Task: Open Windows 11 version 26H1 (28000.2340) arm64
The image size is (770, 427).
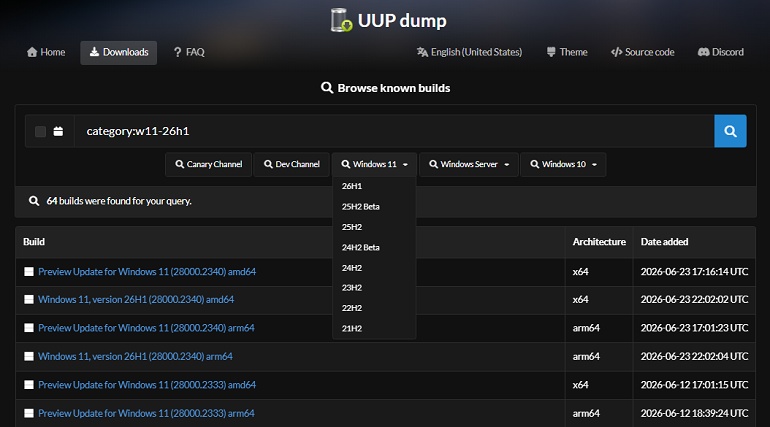Action: pyautogui.click(x=136, y=356)
